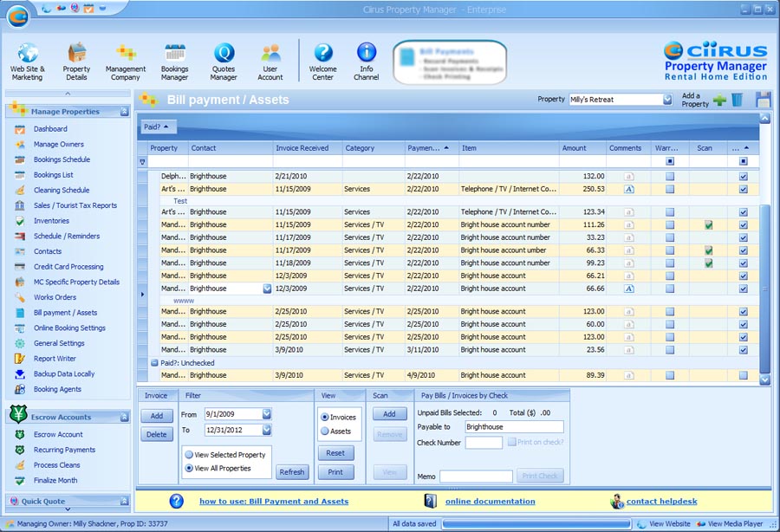Click comments icon on the 250.53 row
Image resolution: width=780 pixels, height=532 pixels.
(629, 189)
